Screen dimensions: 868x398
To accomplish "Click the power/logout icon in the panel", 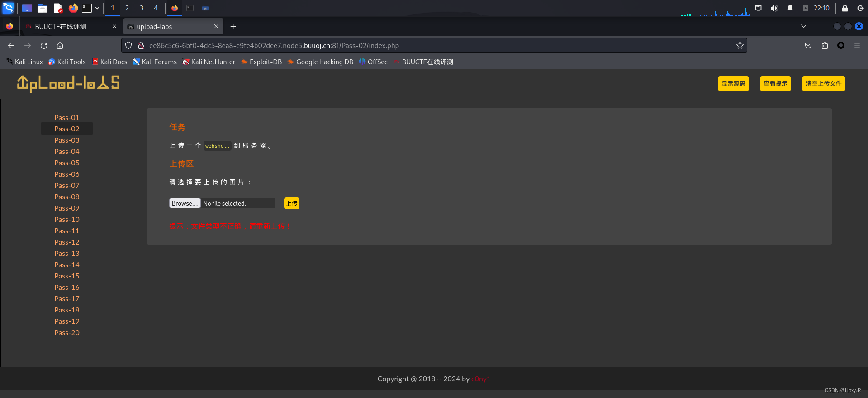I will pyautogui.click(x=860, y=8).
